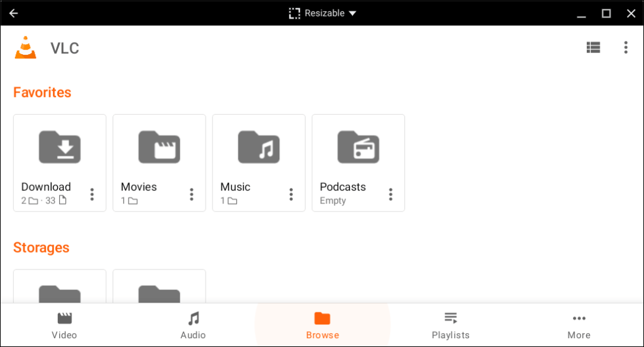Viewport: 644px width, 347px height.
Task: Switch to the Video tab
Action: (64, 325)
